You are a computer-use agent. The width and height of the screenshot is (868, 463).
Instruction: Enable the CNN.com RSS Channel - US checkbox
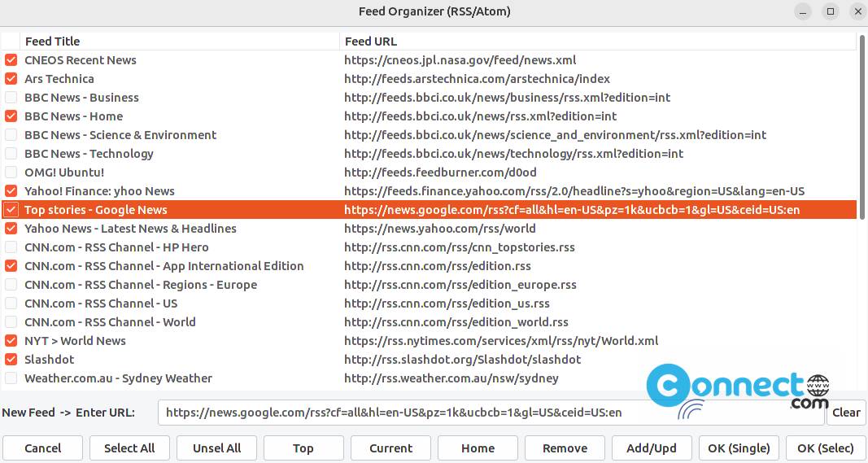11,304
